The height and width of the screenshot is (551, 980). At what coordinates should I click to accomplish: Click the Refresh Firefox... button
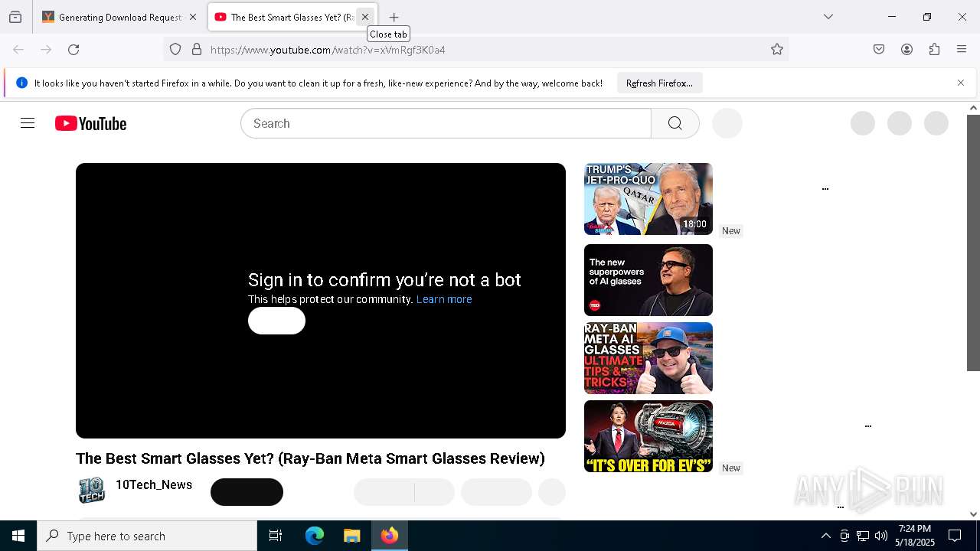659,83
